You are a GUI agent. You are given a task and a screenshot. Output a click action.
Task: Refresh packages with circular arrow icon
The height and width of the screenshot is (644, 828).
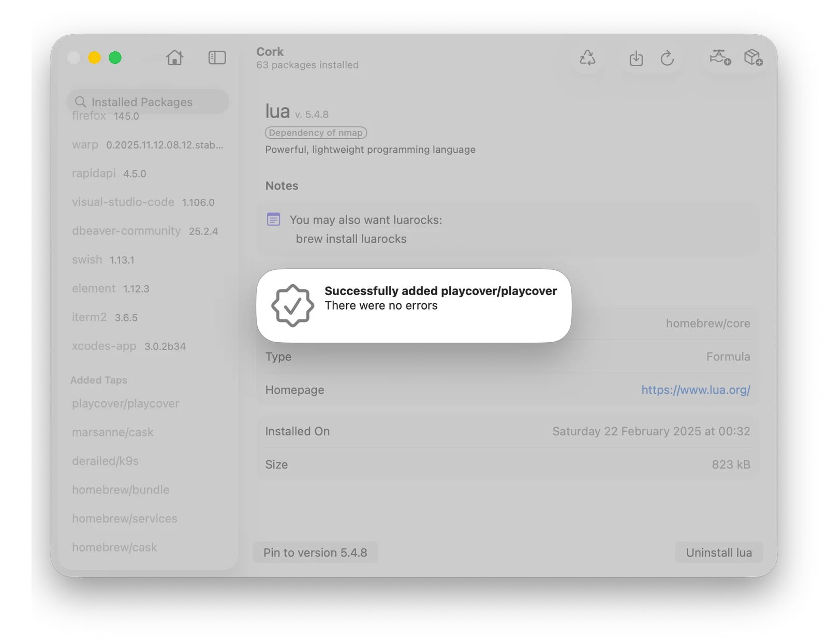[x=667, y=58]
